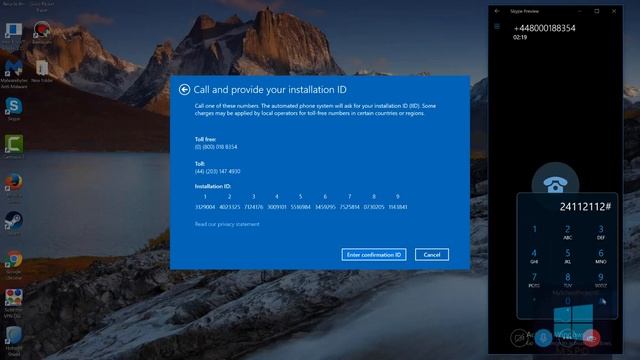Toggle the Skype video camera button

pyautogui.click(x=519, y=338)
